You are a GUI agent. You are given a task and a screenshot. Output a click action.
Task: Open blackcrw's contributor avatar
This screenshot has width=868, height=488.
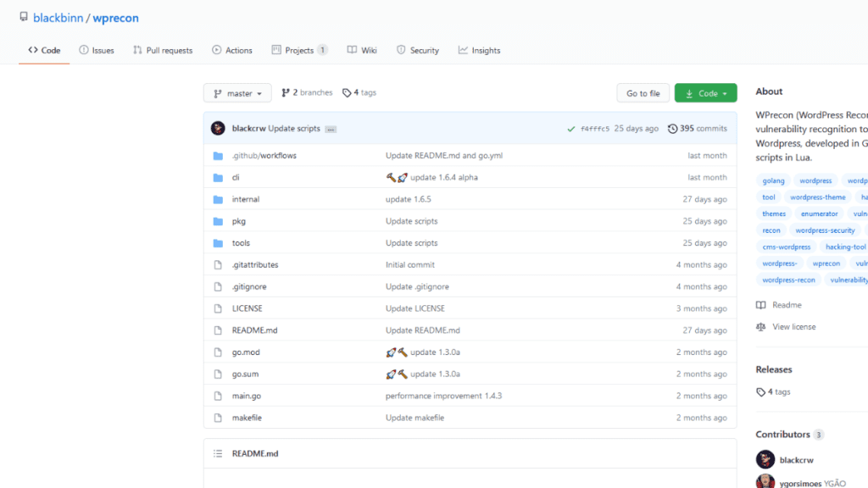(765, 460)
